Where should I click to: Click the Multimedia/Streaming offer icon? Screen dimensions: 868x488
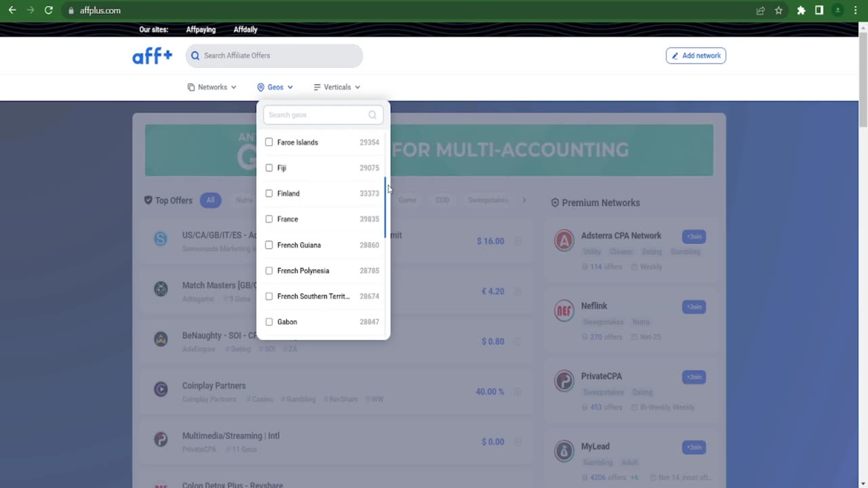[x=161, y=440]
